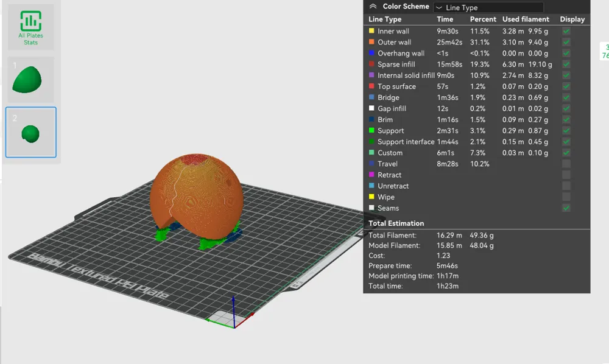This screenshot has height=364, width=609.
Task: Click the Internal solid infill purple swatch
Action: click(x=371, y=75)
